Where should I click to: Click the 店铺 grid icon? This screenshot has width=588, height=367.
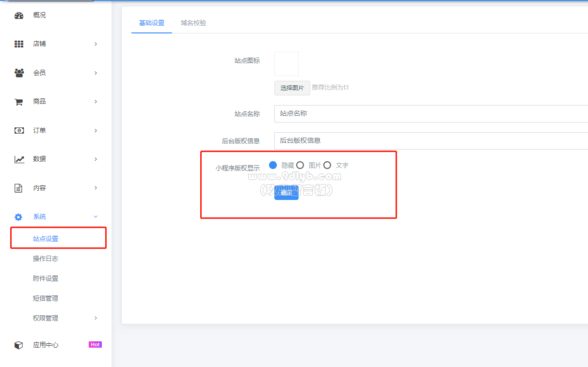point(19,44)
